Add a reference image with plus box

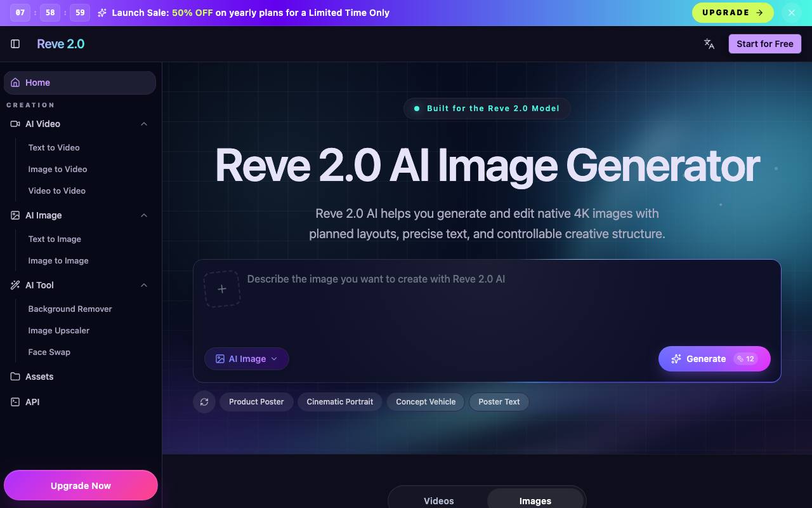222,289
